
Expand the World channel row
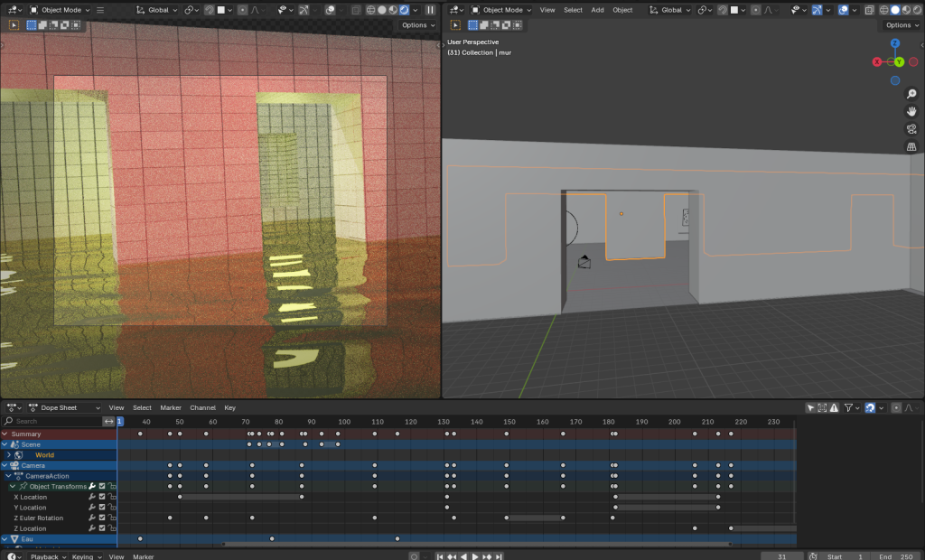(9, 455)
